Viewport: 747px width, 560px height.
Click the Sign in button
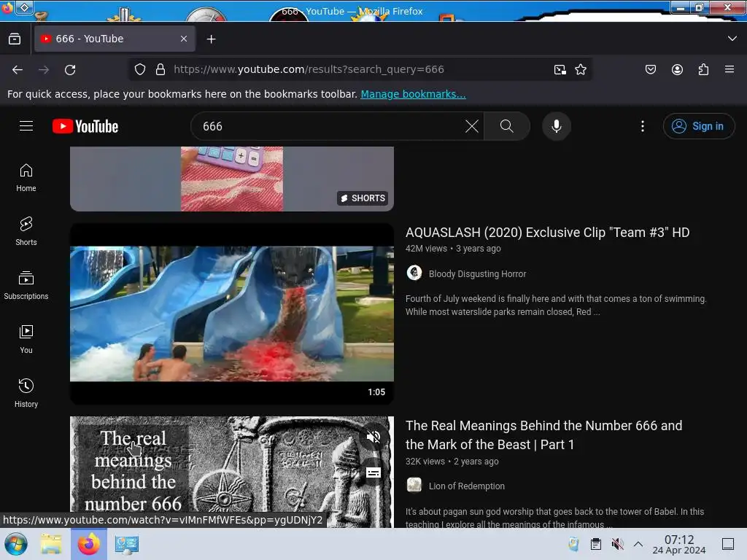(x=698, y=126)
